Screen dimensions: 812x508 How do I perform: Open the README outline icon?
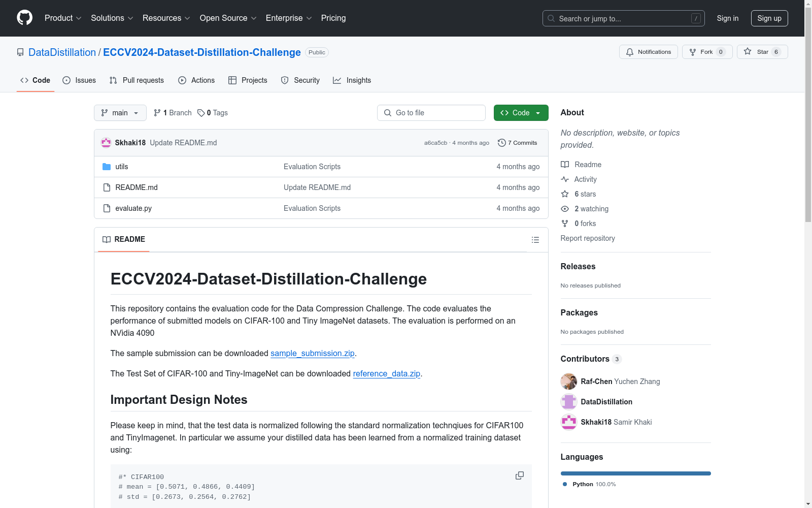point(535,240)
